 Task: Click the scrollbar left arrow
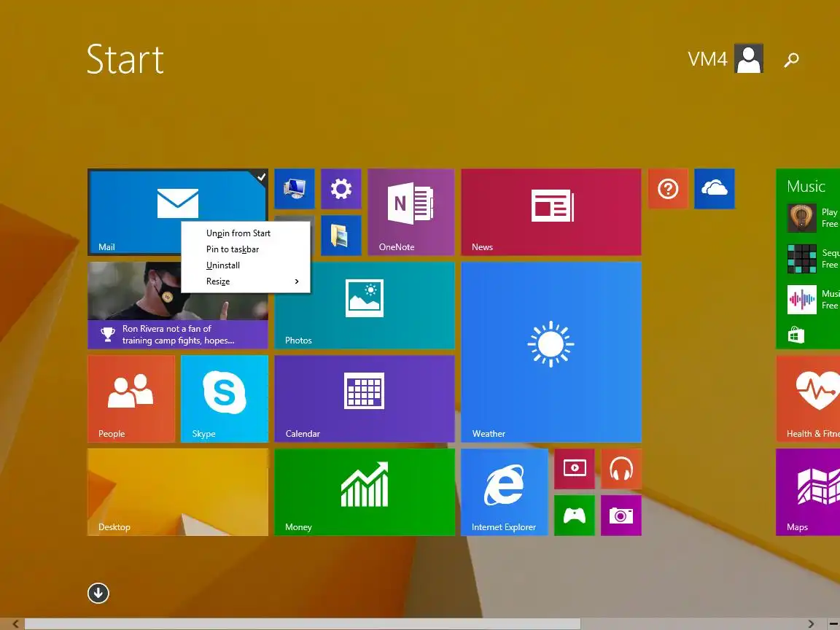(x=15, y=624)
